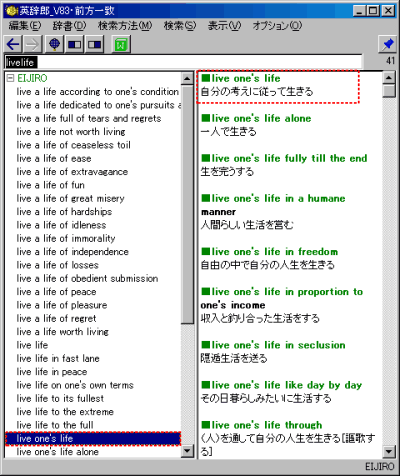Viewport: 400px width, 476px height.
Task: Click 'live one's life in freedom' heading
Action: (x=269, y=252)
